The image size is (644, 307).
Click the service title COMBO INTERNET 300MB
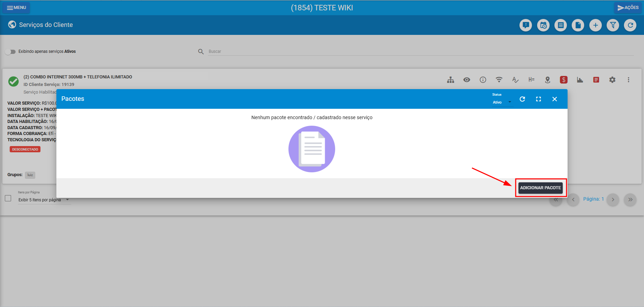(78, 77)
